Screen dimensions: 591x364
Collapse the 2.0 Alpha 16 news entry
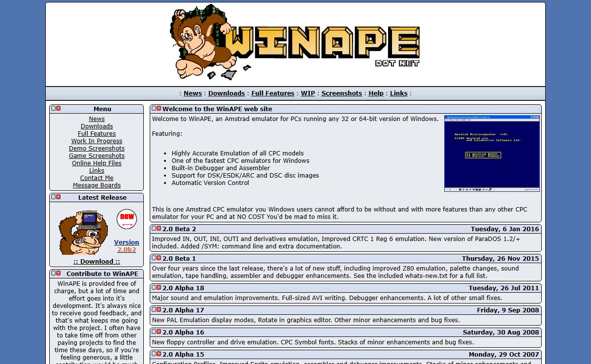point(154,332)
